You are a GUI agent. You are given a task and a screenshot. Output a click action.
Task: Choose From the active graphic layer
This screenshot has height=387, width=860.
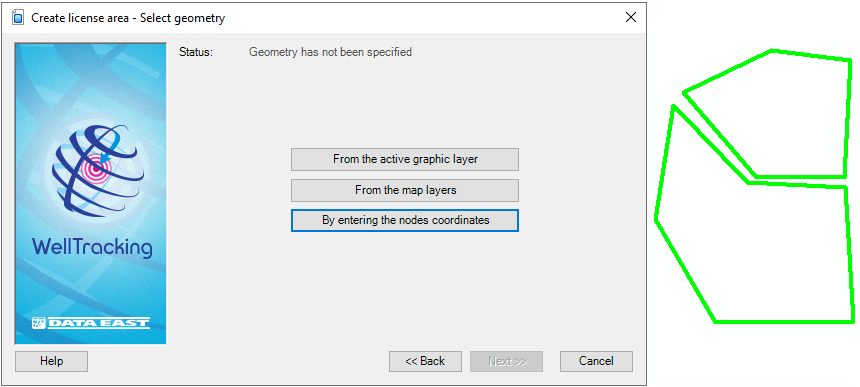click(405, 160)
